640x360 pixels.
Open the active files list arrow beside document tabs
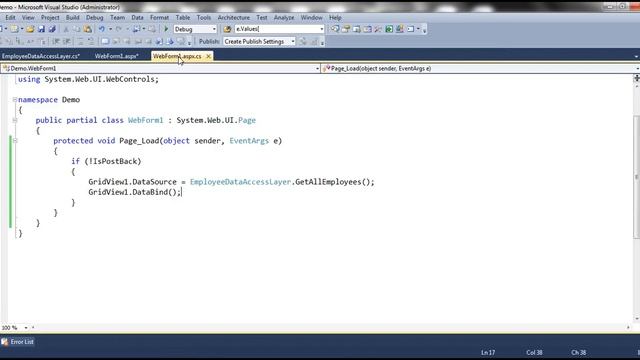(x=637, y=56)
